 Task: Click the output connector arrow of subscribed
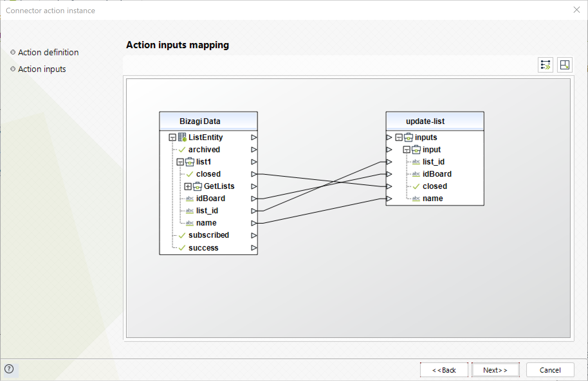click(x=254, y=235)
